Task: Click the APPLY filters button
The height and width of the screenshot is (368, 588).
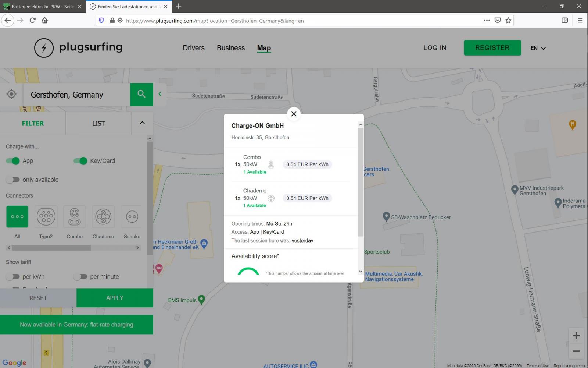Action: point(115,298)
